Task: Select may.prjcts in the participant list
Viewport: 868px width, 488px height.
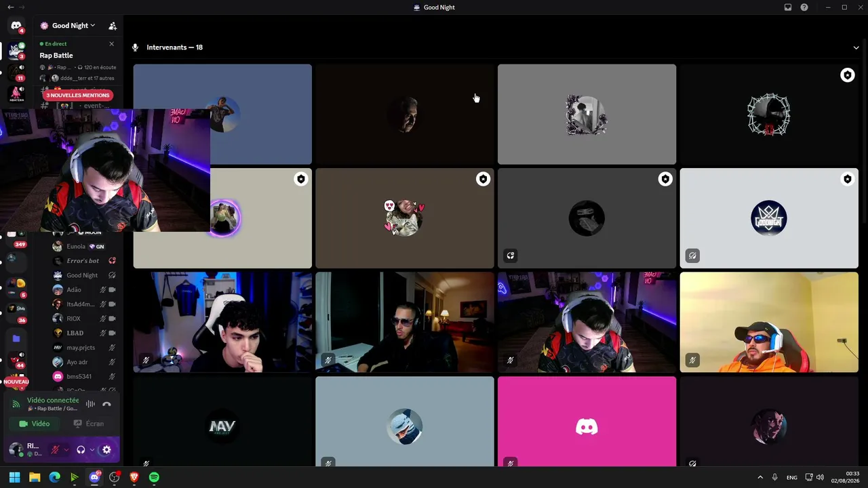Action: (x=84, y=348)
